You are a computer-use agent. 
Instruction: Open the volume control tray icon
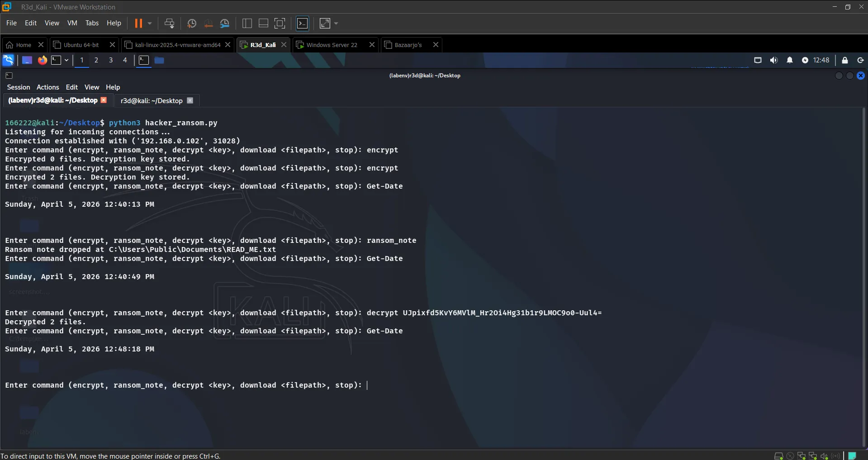pos(774,60)
